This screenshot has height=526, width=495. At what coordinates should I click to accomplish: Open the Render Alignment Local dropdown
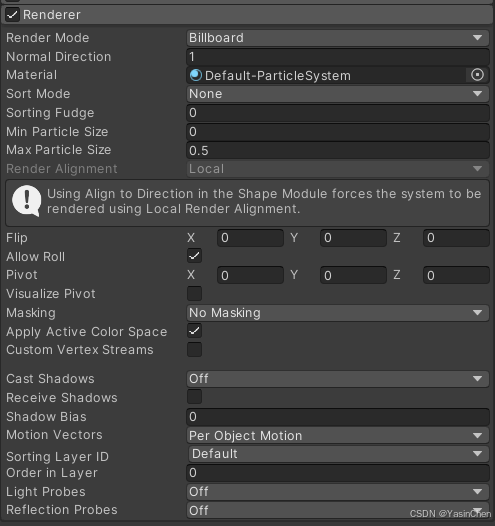click(338, 169)
